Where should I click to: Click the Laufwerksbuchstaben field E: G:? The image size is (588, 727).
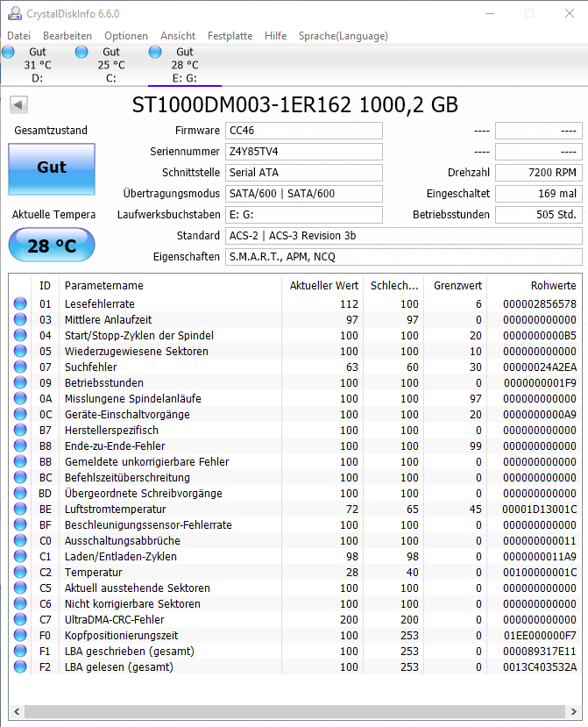(304, 215)
